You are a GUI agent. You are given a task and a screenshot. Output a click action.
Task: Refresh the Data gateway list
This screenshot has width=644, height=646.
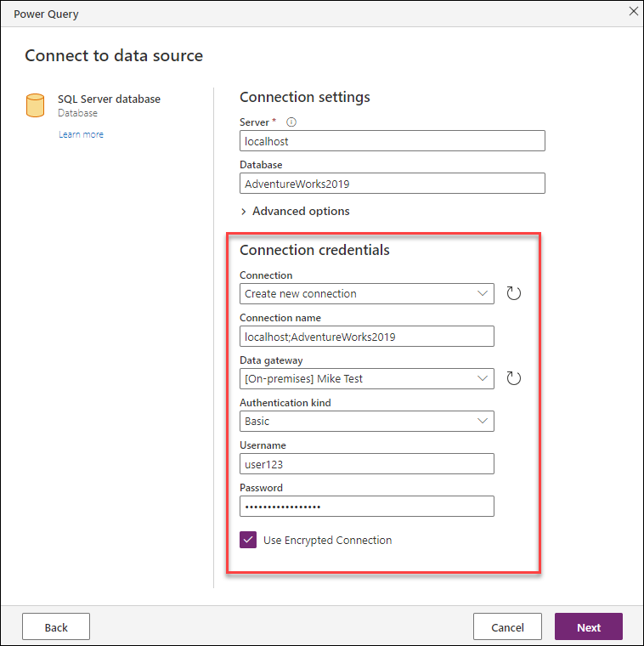point(513,378)
